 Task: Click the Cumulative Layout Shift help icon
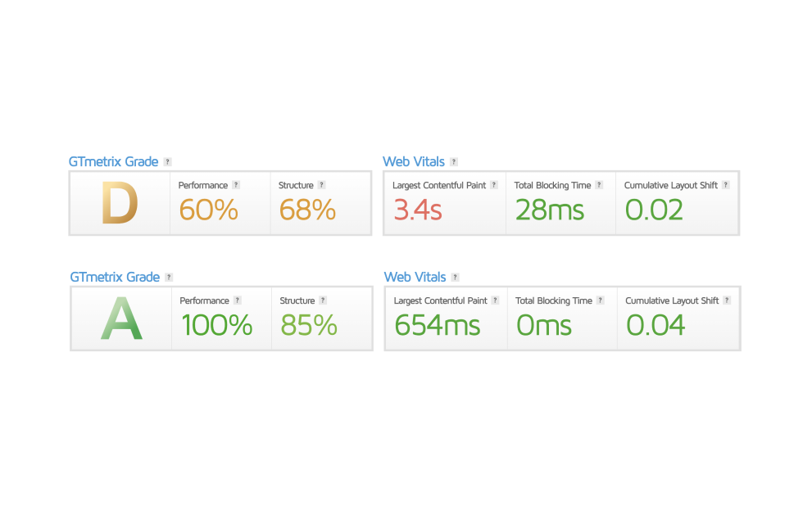pos(728,185)
